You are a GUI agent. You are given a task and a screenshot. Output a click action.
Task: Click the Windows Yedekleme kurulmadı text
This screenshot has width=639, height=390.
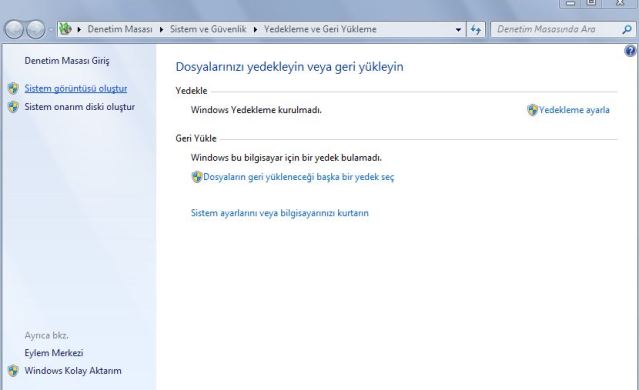tap(256, 110)
